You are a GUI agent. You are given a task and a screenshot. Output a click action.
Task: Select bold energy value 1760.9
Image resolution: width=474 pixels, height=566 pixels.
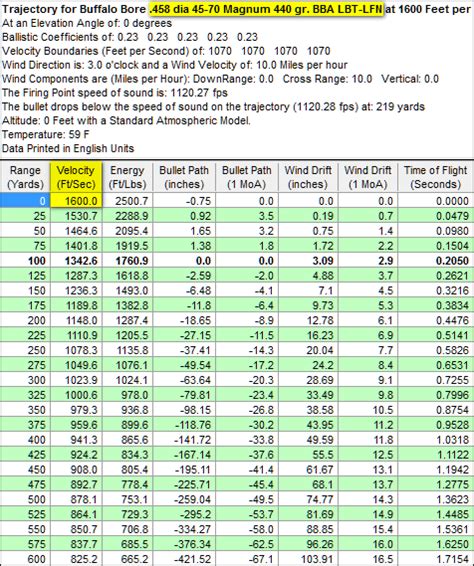127,261
